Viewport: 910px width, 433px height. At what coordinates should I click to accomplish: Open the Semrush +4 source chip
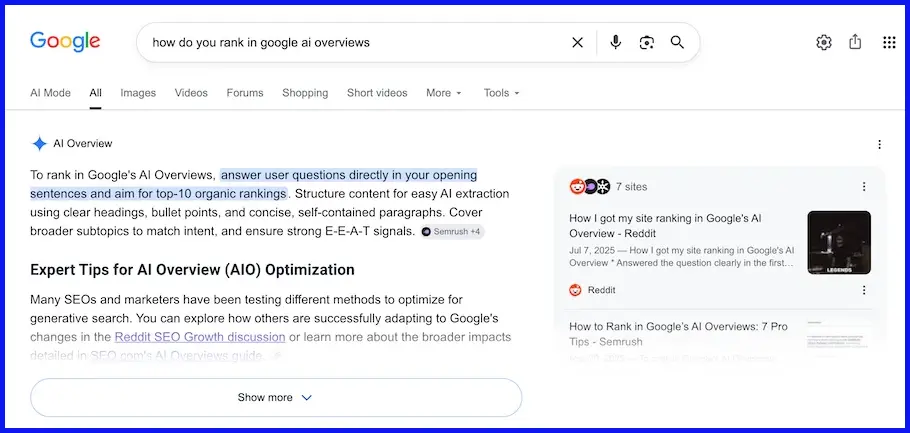pyautogui.click(x=452, y=232)
